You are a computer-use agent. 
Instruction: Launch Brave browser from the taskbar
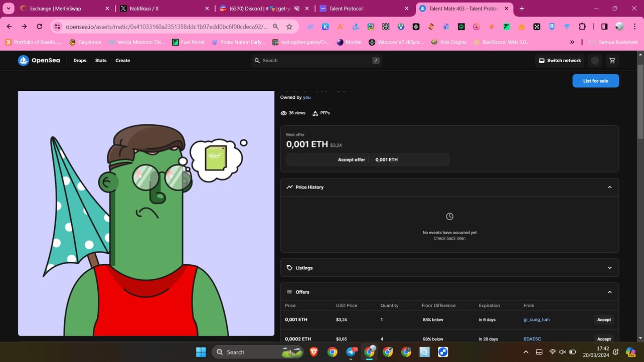pyautogui.click(x=313, y=352)
